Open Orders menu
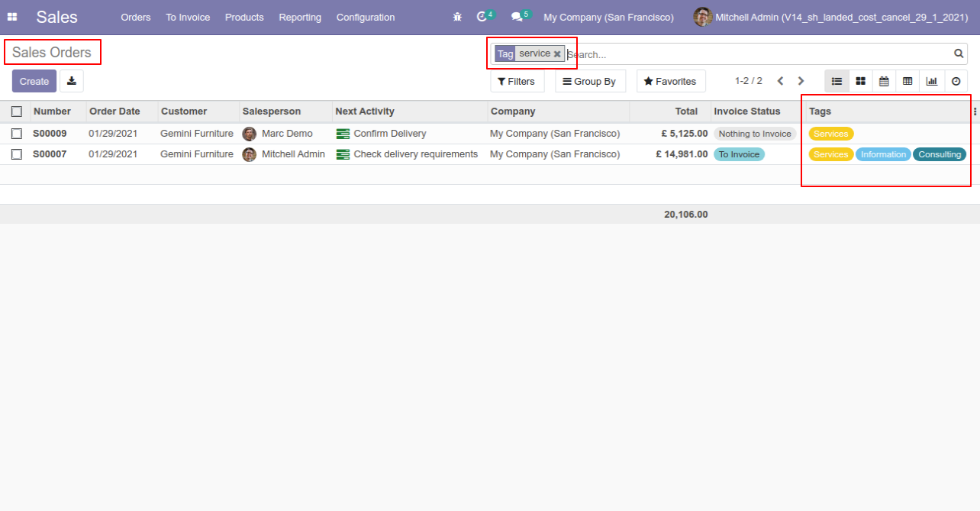This screenshot has height=511, width=980. (x=136, y=17)
